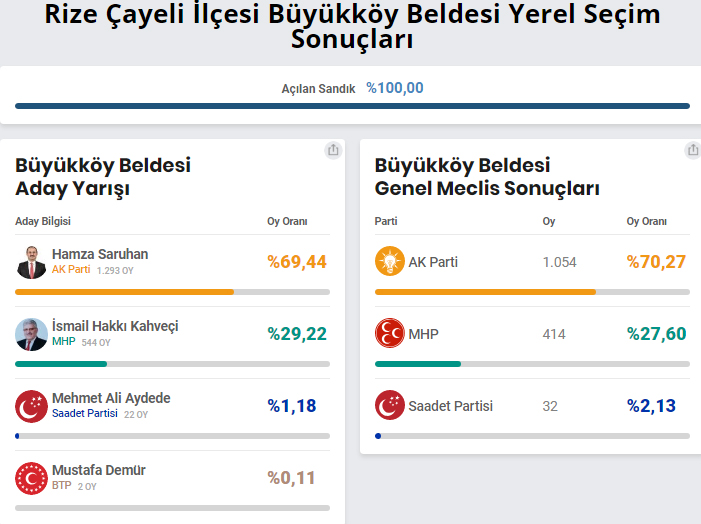This screenshot has height=524, width=701.
Task: Click İsmail Hakkı Kahveçi's portrait photo
Action: [x=31, y=334]
